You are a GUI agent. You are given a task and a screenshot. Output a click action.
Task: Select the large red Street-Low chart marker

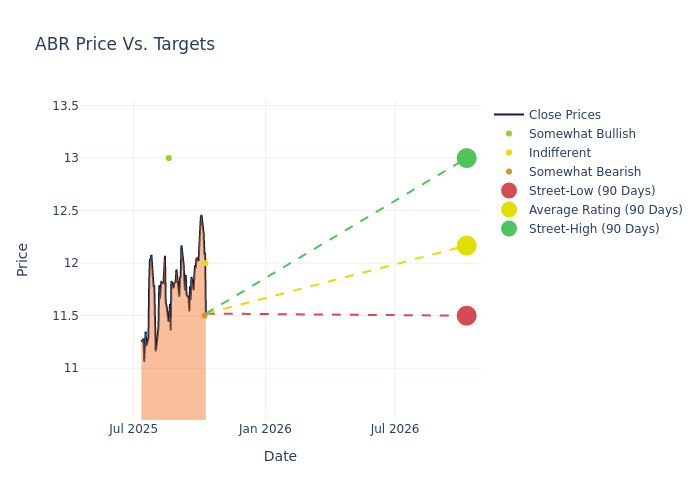tap(466, 316)
